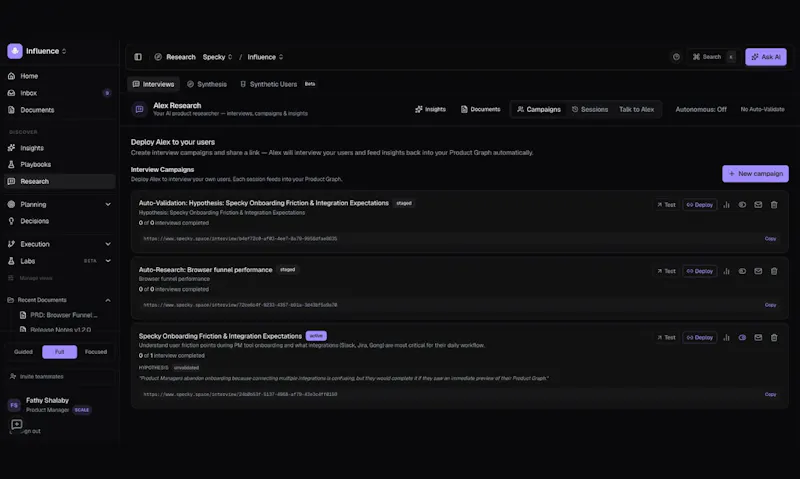Open the Ask AI button
800x479 pixels.
pyautogui.click(x=766, y=57)
